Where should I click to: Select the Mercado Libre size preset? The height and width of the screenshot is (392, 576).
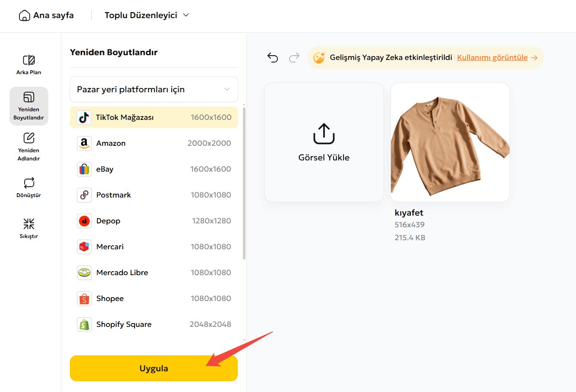154,273
